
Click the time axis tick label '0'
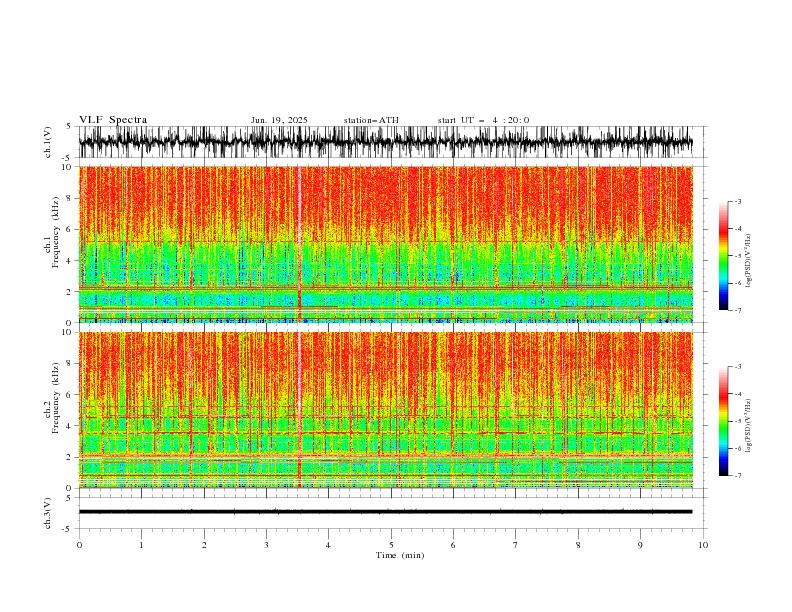coord(79,545)
